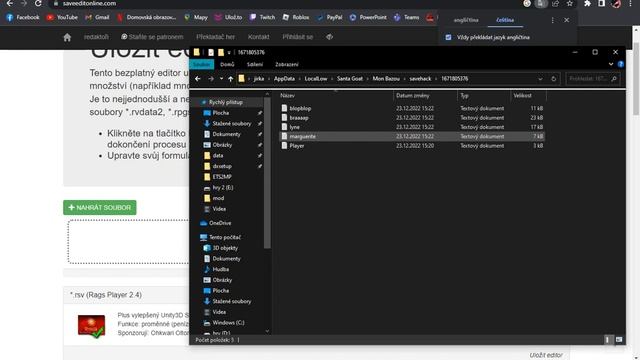The height and width of the screenshot is (360, 640).
Task: Click the Přihlásit se link
Action: (x=298, y=37)
